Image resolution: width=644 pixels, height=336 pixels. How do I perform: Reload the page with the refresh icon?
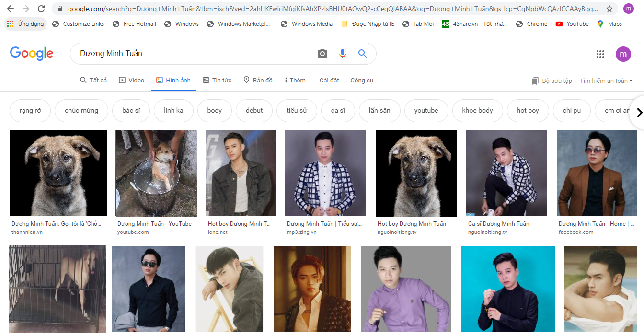tap(41, 9)
